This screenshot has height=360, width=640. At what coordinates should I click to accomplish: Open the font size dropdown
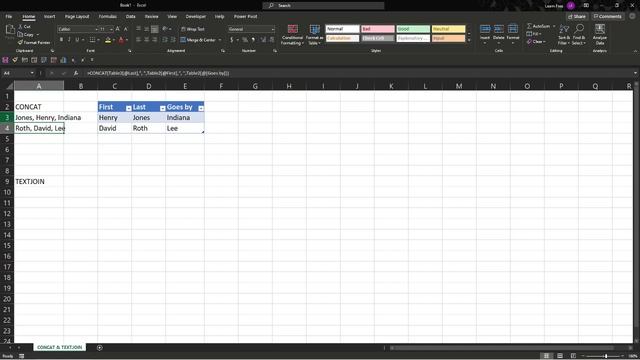pyautogui.click(x=111, y=29)
